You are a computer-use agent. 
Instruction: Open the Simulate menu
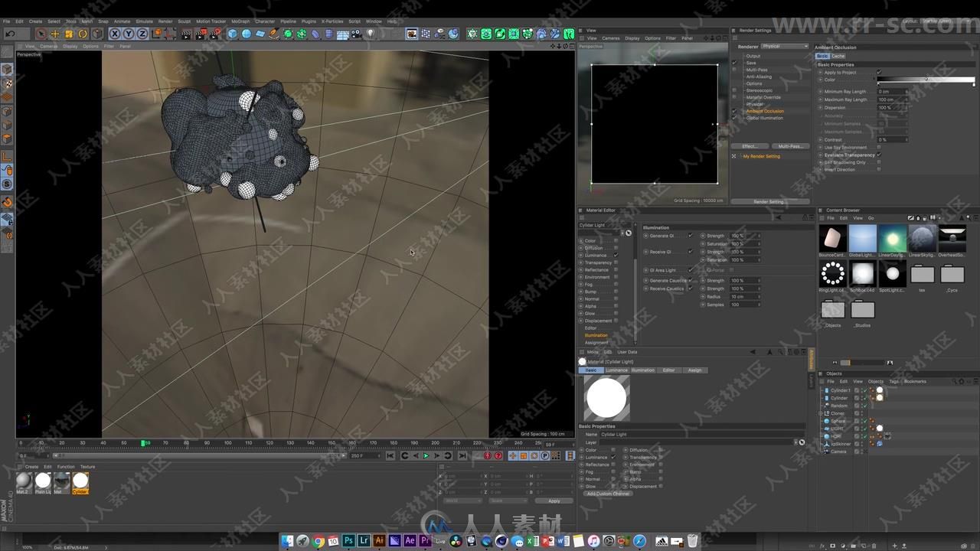point(144,21)
